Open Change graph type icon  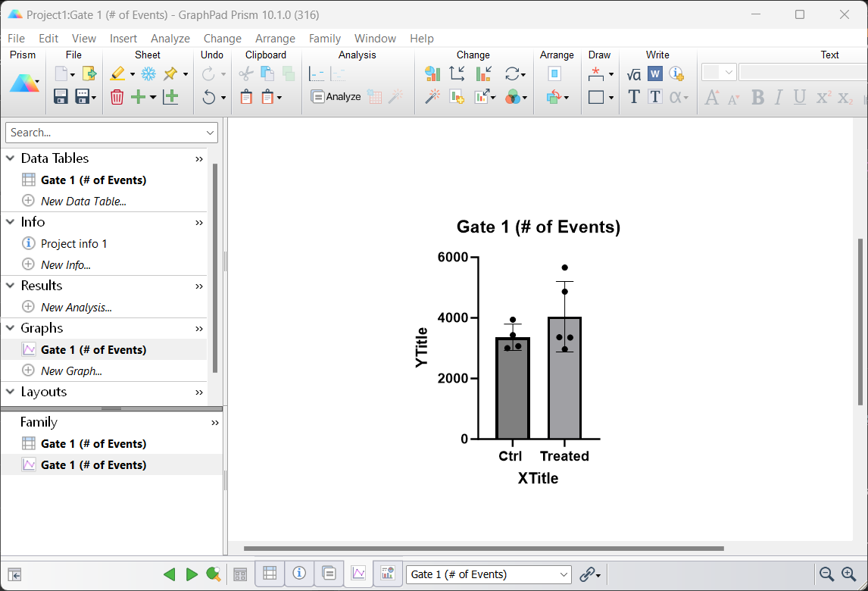click(x=432, y=73)
